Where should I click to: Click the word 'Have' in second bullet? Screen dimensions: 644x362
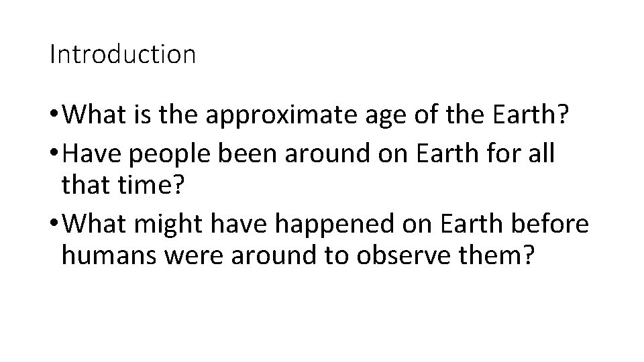click(x=92, y=153)
